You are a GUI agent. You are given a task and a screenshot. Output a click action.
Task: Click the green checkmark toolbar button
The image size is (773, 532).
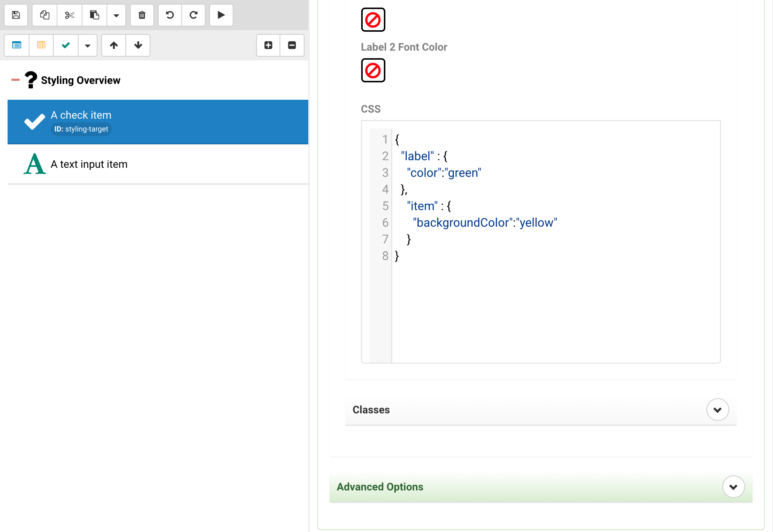coord(66,45)
